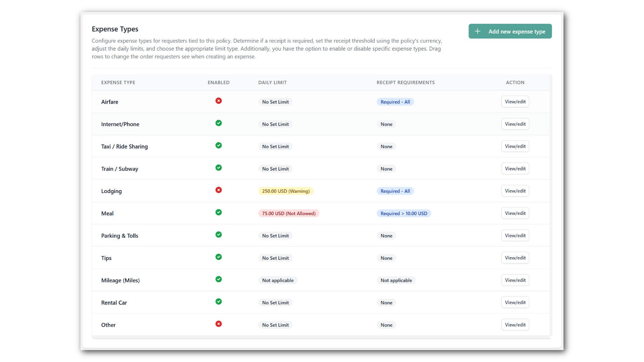Click the Action column header
Image resolution: width=644 pixels, height=362 pixels.
coord(515,82)
